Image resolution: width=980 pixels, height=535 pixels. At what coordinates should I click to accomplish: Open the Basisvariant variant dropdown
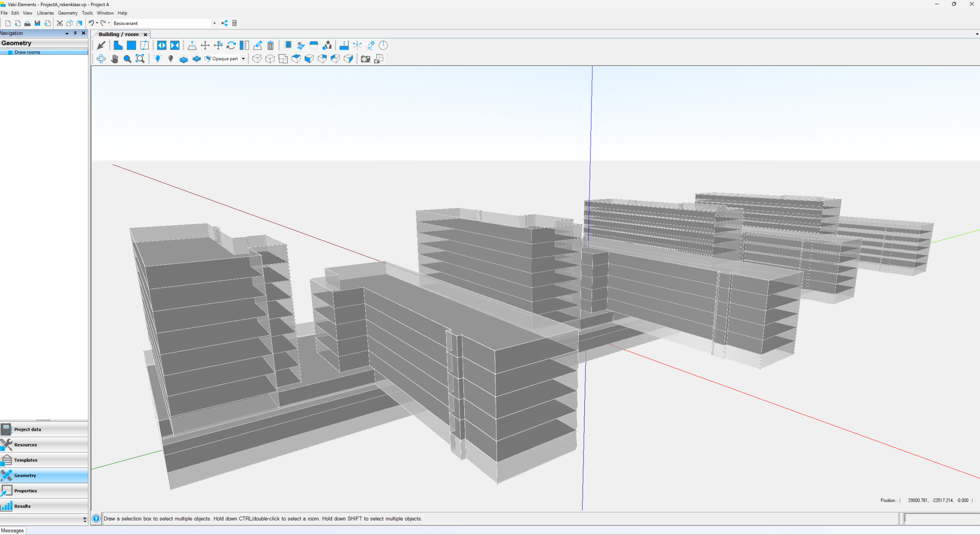214,23
